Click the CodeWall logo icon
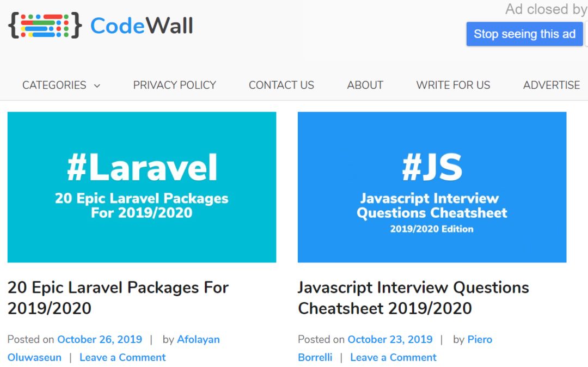 point(45,26)
